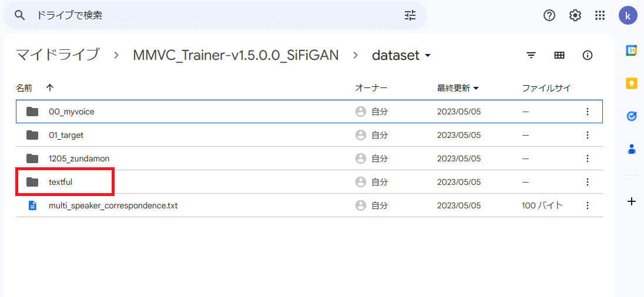The image size is (644, 297).
Task: Open more actions for multi_speaker_correspondence.txt
Action: (588, 205)
